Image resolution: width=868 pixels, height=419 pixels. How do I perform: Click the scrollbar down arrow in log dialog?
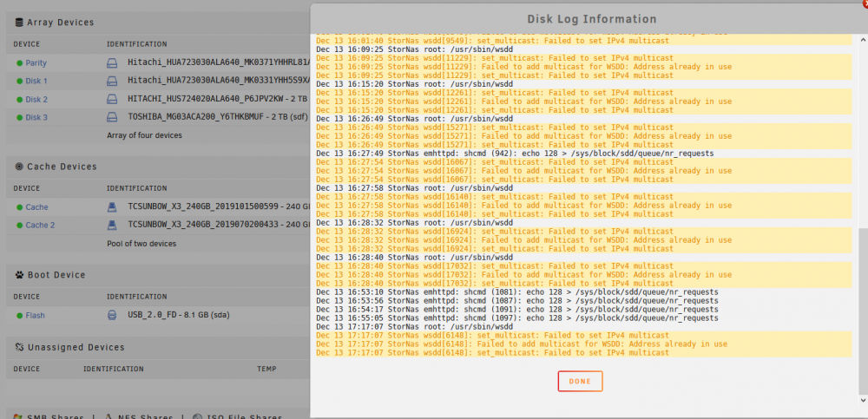pos(863,400)
